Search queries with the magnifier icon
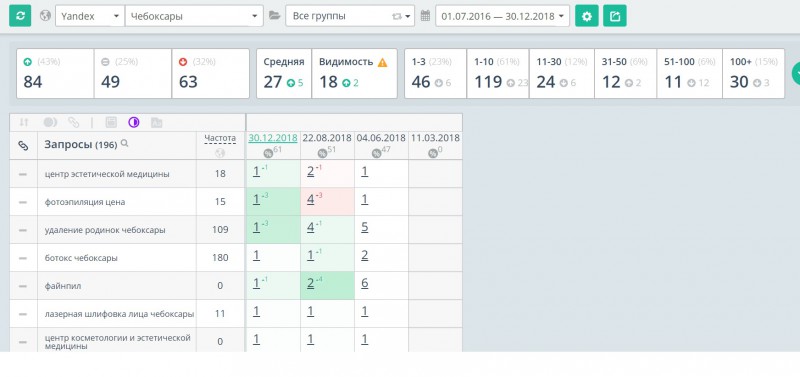This screenshot has height=377, width=800. click(124, 144)
